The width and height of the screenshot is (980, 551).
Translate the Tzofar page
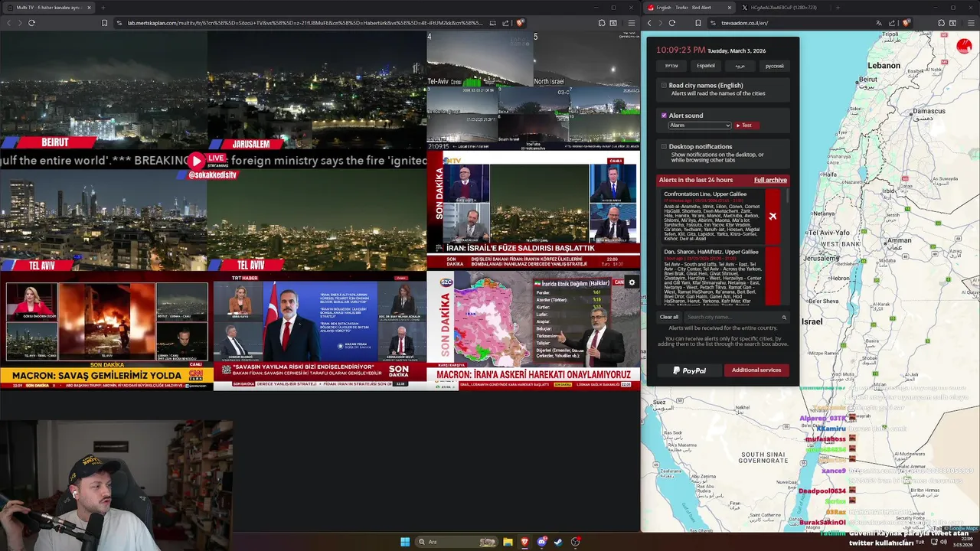(x=878, y=23)
